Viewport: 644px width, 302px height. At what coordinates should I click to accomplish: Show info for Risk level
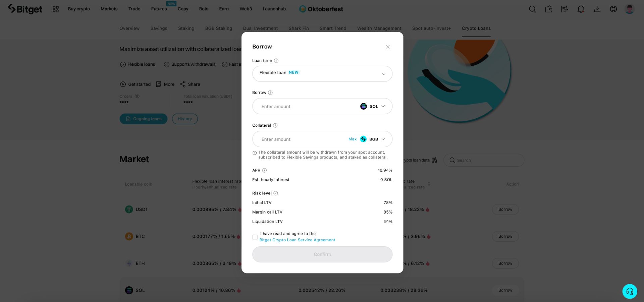[x=276, y=193]
